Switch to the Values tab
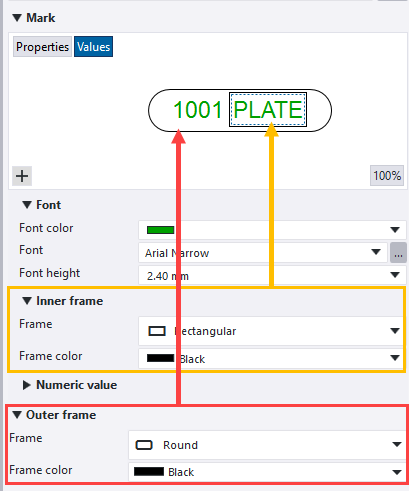 [93, 47]
